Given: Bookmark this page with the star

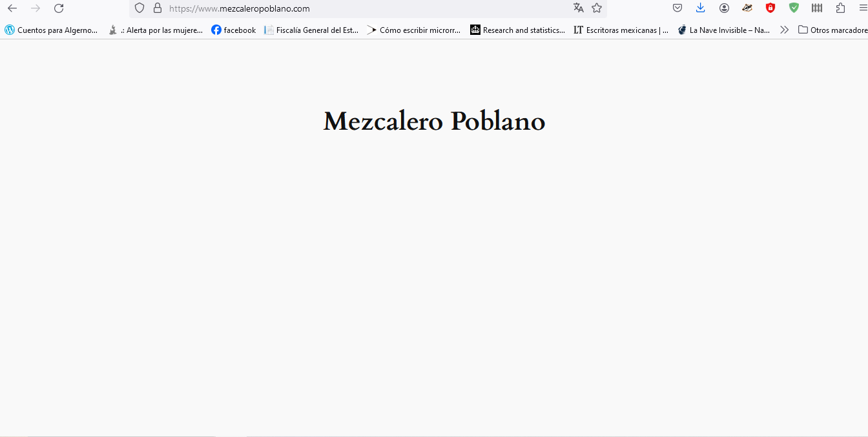Looking at the screenshot, I should point(597,8).
